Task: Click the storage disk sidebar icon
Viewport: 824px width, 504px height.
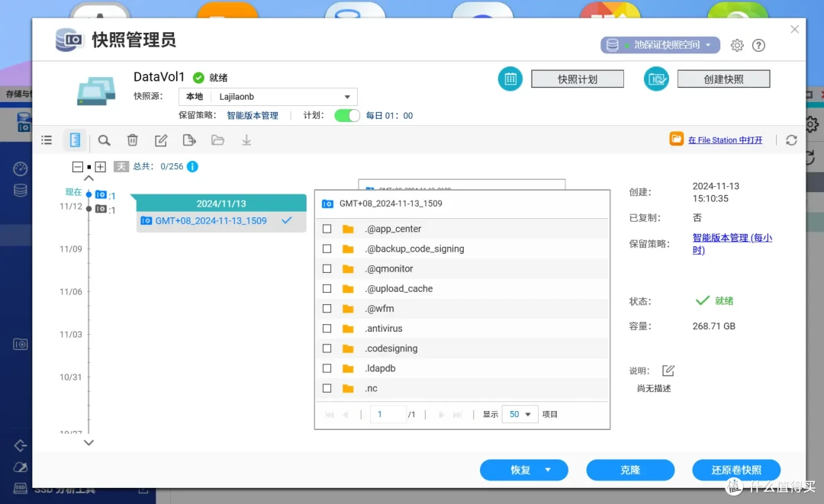Action: tap(20, 190)
